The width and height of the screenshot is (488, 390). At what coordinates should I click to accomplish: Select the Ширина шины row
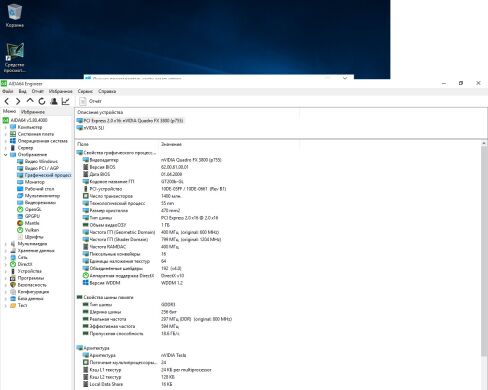(130, 312)
